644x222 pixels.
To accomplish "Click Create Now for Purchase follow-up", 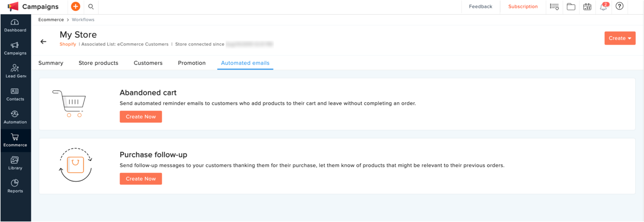I will click(141, 179).
